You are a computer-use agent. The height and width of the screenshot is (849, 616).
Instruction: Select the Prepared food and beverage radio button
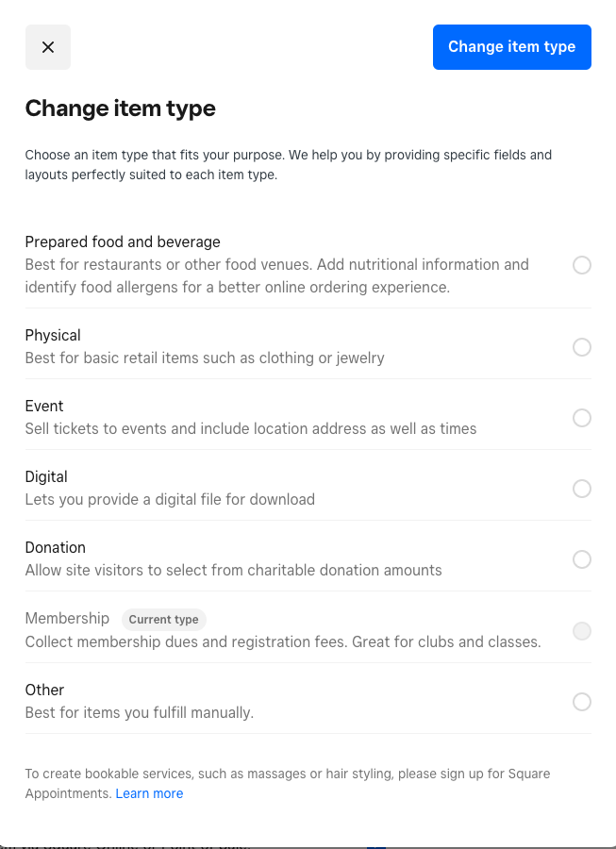point(582,265)
